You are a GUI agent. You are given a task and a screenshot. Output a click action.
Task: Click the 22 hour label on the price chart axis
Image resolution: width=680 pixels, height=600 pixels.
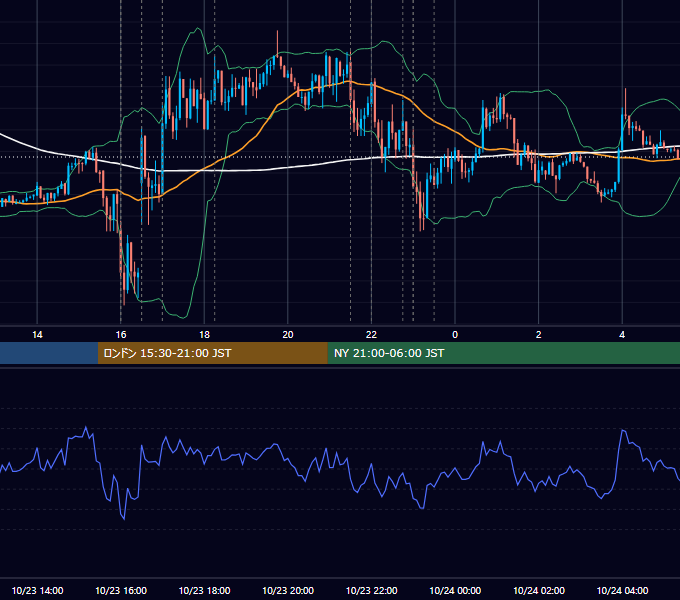pos(371,335)
